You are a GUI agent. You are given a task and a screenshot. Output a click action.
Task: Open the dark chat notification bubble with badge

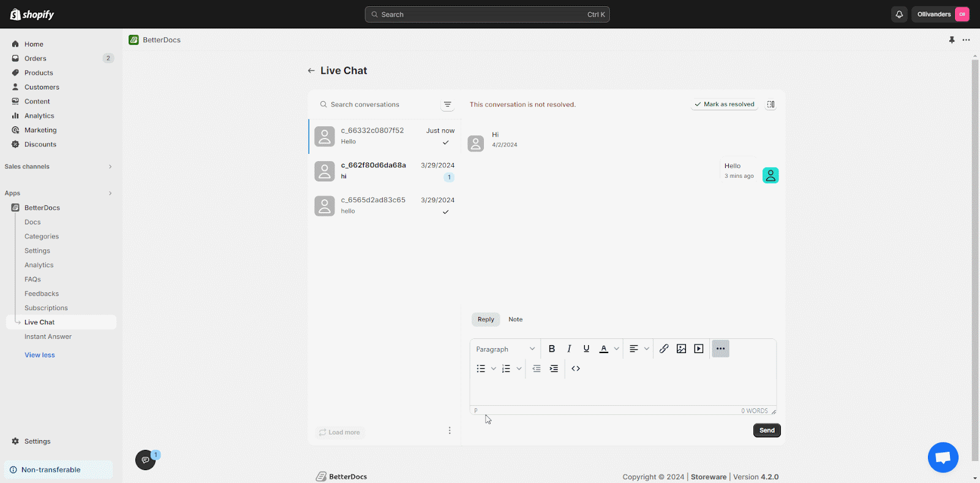point(146,460)
